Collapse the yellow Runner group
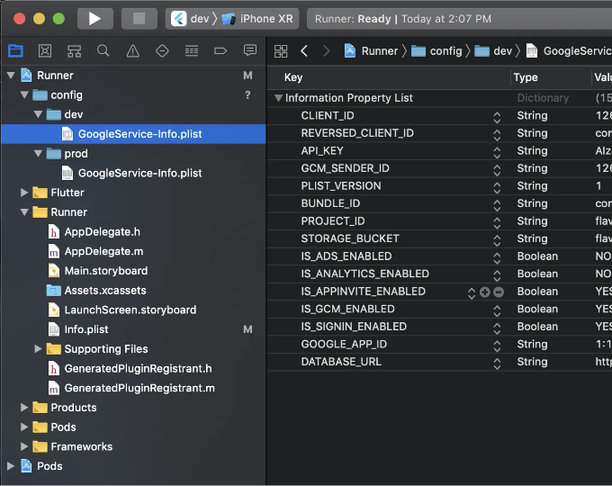 point(25,212)
